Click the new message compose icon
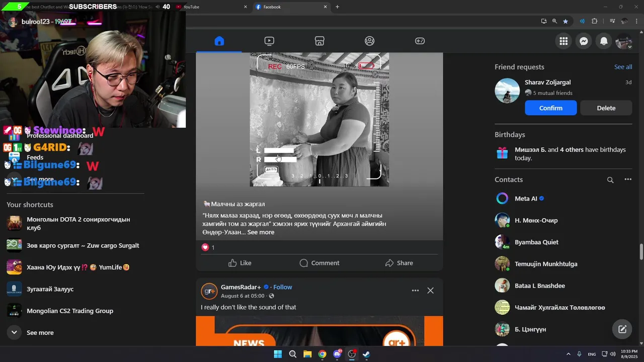Image resolution: width=644 pixels, height=362 pixels. 622,329
